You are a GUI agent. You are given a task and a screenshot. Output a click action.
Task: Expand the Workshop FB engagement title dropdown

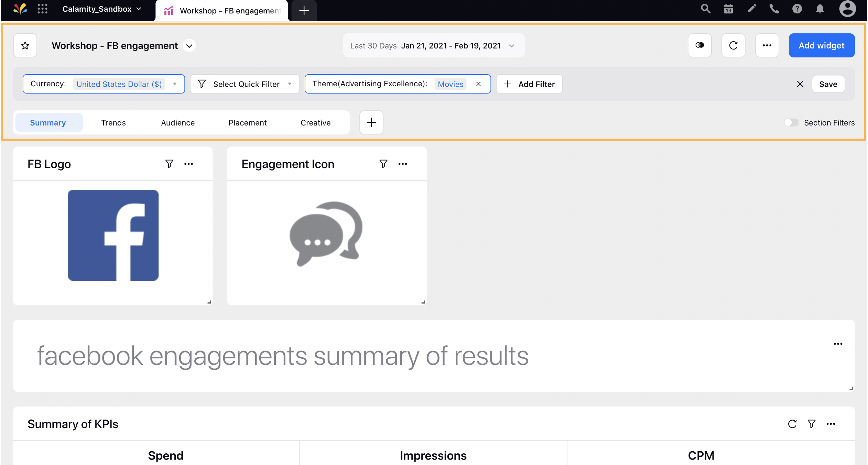pyautogui.click(x=191, y=46)
